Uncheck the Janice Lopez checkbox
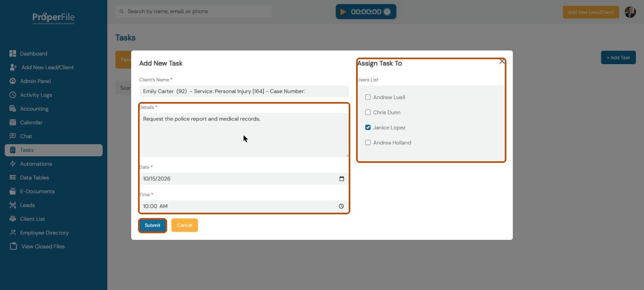This screenshot has width=644, height=290. pos(368,128)
